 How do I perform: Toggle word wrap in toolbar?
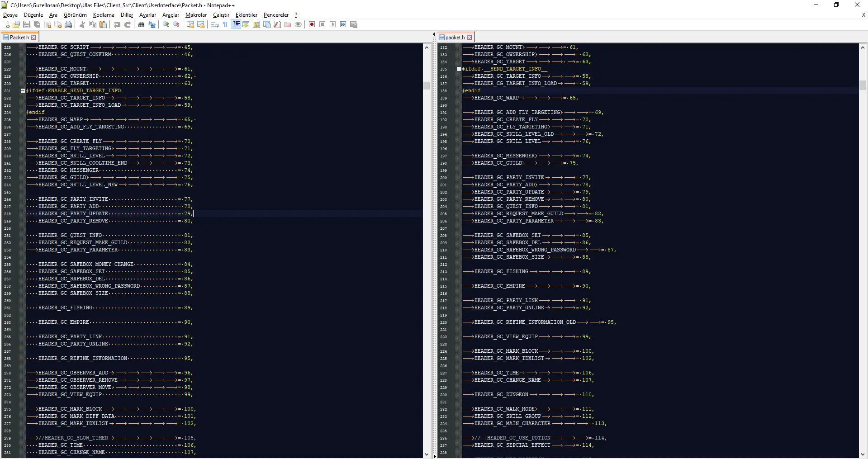point(215,24)
